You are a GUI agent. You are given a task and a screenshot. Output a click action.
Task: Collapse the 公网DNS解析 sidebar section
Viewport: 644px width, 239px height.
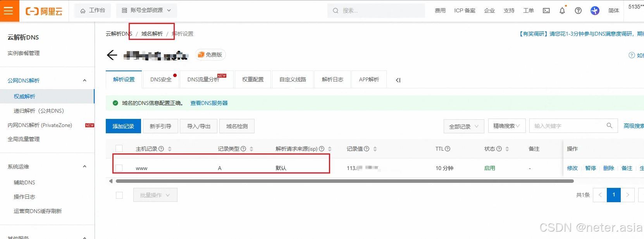[x=84, y=81]
